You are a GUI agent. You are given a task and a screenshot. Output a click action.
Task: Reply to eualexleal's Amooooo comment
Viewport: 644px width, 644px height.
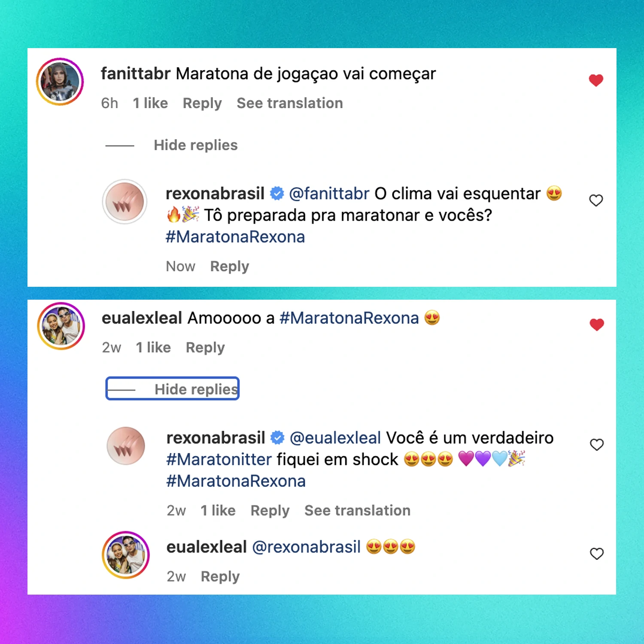click(205, 348)
